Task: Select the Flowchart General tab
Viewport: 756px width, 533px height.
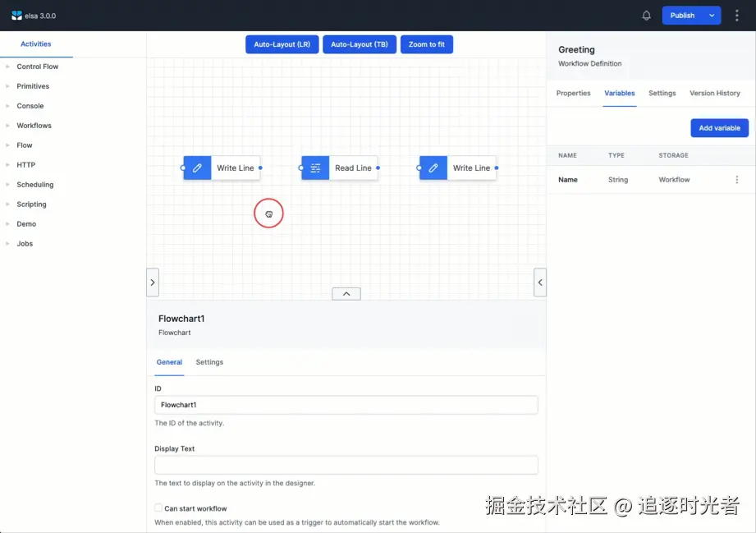Action: click(169, 362)
